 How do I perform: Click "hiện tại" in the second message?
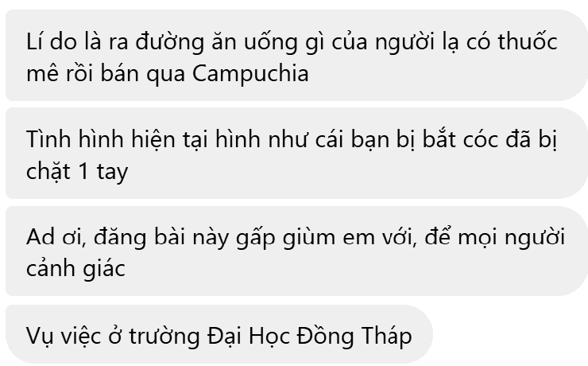tap(170, 140)
